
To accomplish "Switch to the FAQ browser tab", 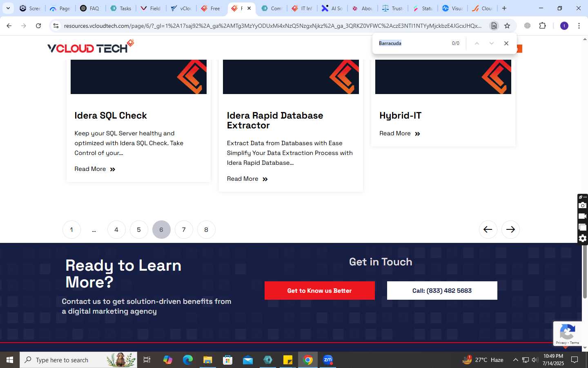I will [x=91, y=8].
